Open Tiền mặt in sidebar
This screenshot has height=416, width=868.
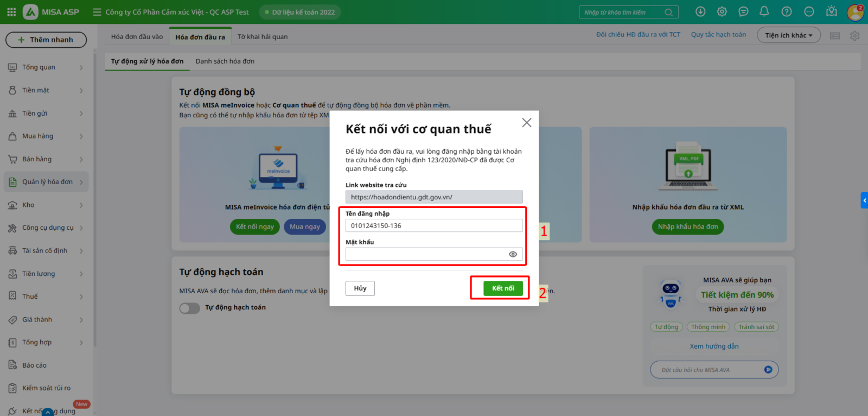tap(36, 90)
